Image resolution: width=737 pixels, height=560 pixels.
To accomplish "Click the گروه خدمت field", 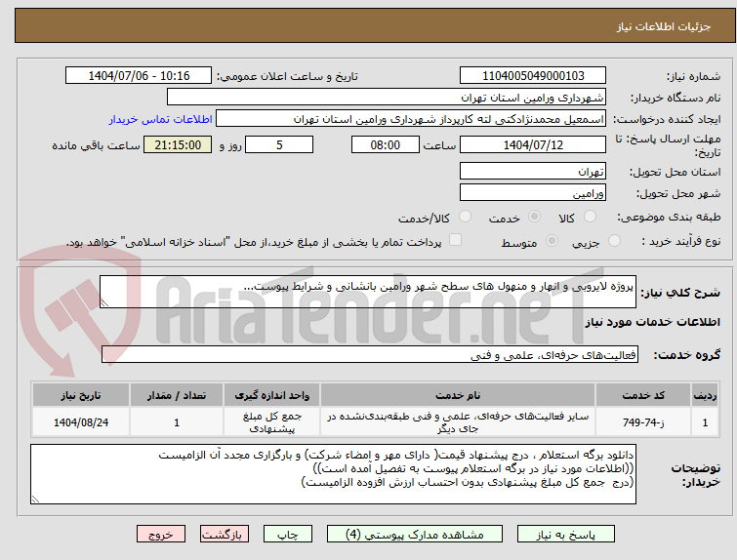I will pos(369,355).
